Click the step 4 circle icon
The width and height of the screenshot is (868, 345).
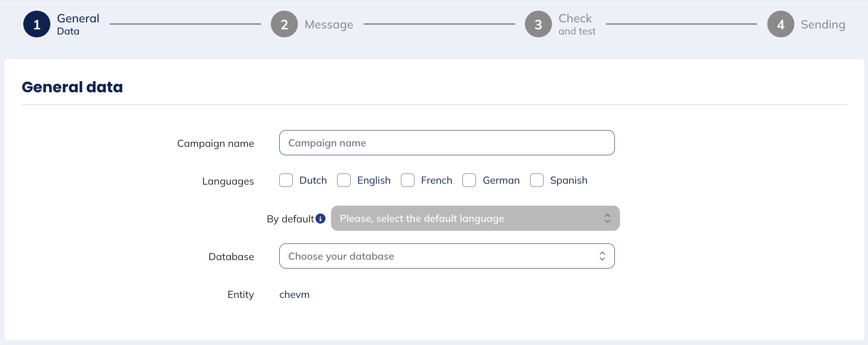pyautogui.click(x=781, y=24)
